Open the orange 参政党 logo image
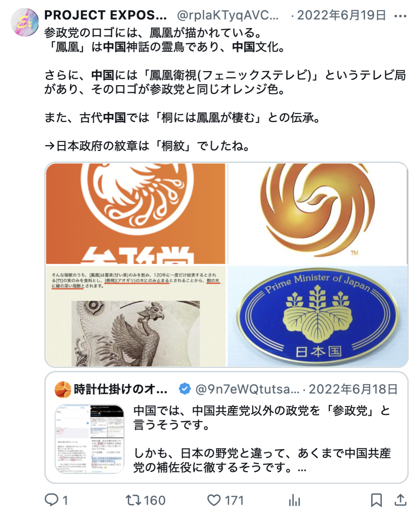Image resolution: width=420 pixels, height=516 pixels. coord(136,214)
